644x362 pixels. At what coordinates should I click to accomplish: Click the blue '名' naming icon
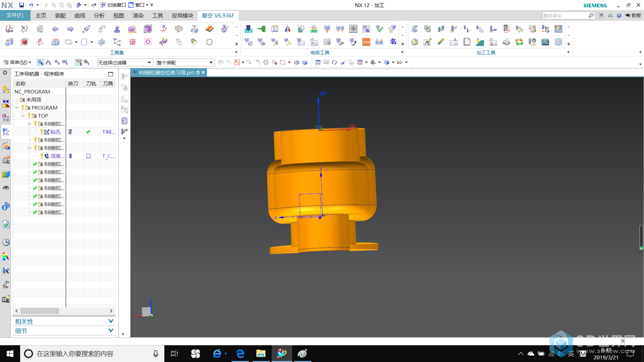coord(393,42)
